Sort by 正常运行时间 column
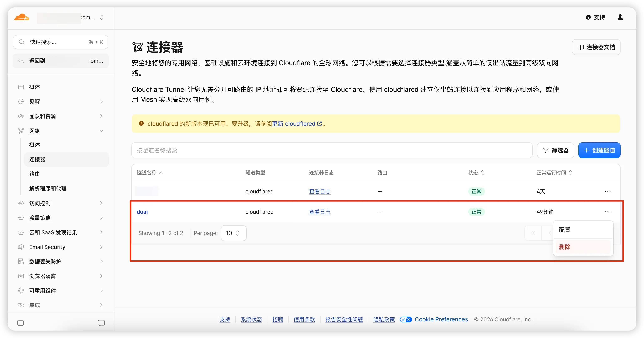 (554, 173)
